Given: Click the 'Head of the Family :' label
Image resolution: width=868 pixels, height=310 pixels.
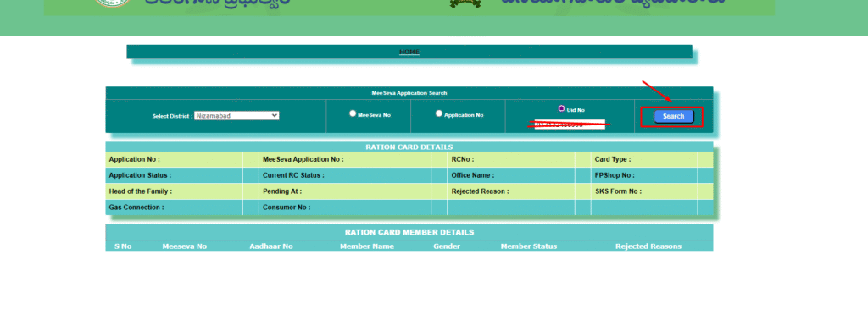Looking at the screenshot, I should coord(141,191).
